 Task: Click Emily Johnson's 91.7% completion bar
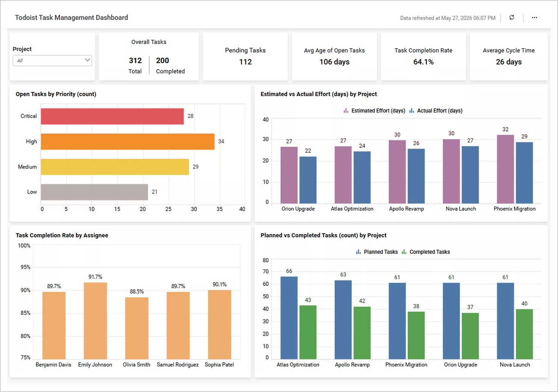(x=96, y=321)
